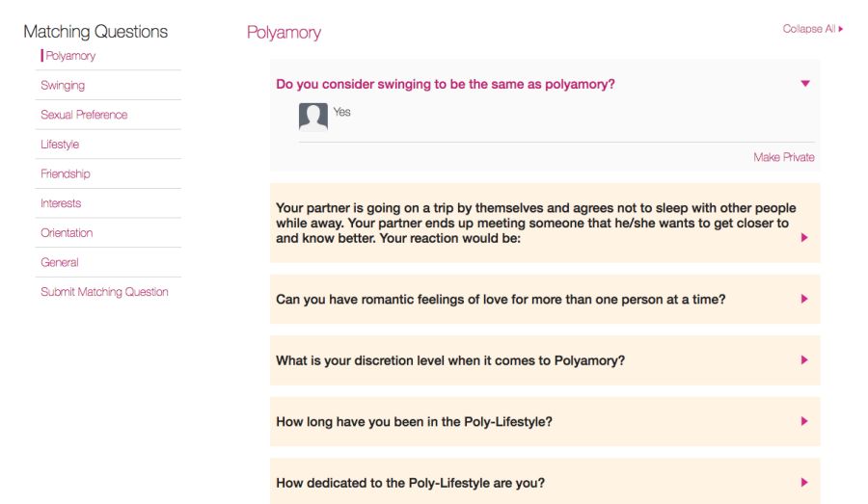This screenshot has height=504, width=868.
Task: Go to Sexual Preference category
Action: click(84, 115)
